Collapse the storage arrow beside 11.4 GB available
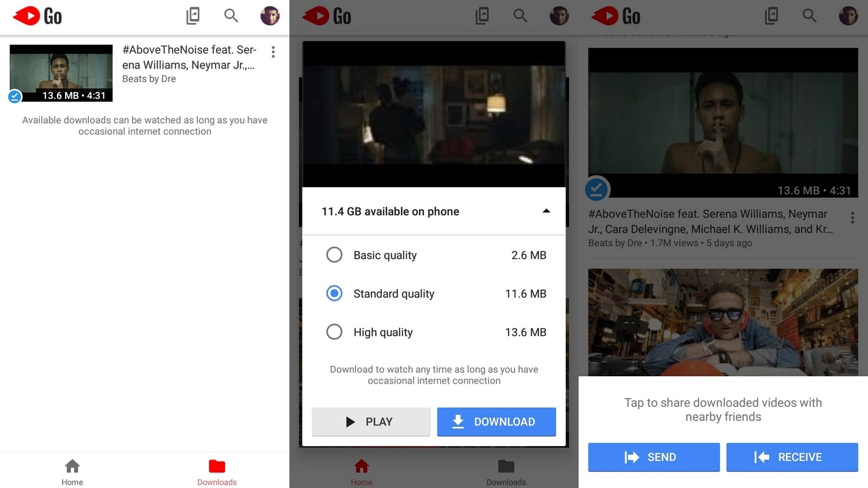 coord(546,211)
